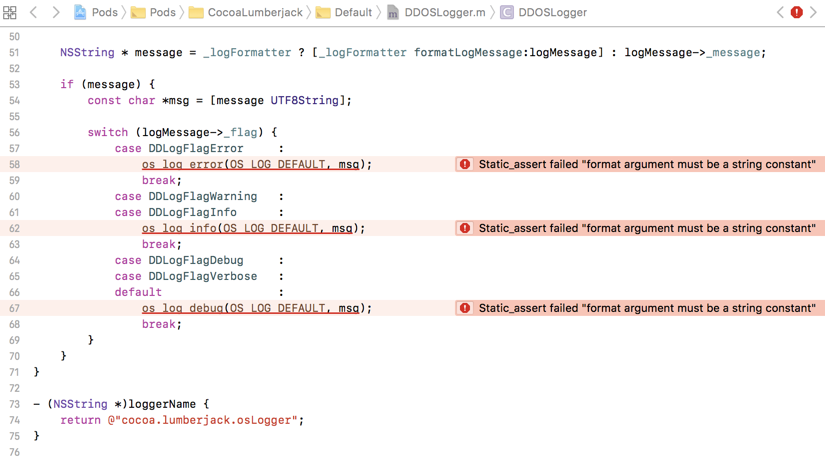The width and height of the screenshot is (825, 458).
Task: Go forward with the right navigation arrow
Action: (x=56, y=12)
